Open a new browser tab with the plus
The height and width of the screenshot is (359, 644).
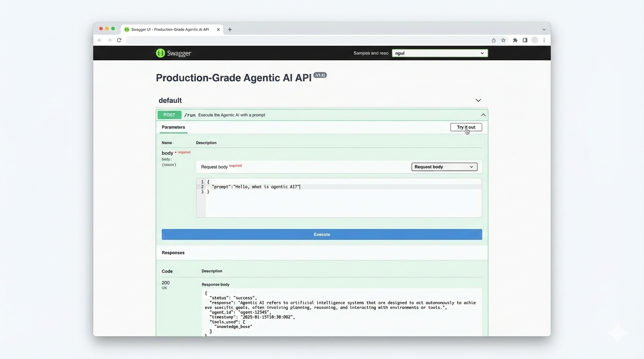click(x=230, y=29)
